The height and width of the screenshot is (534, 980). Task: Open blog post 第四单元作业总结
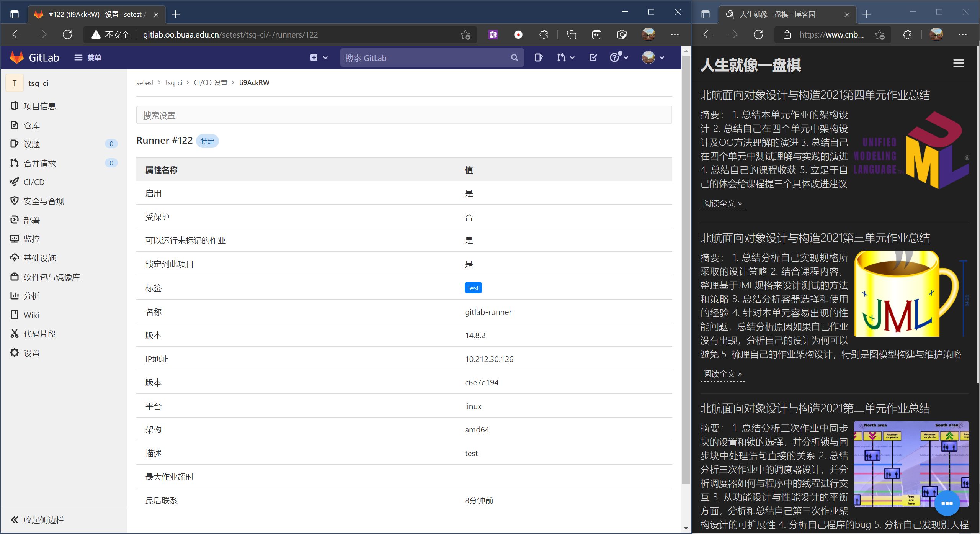click(815, 95)
